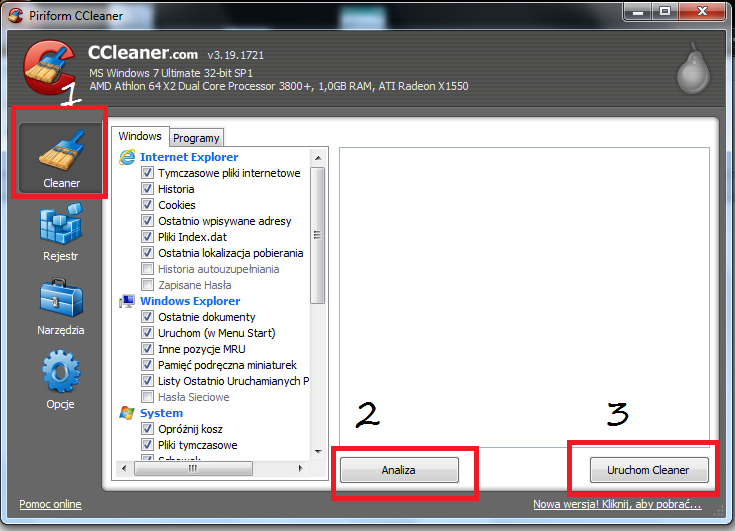Screen dimensions: 735x531
Task: Click horizontal scroll left arrow
Action: (x=124, y=468)
